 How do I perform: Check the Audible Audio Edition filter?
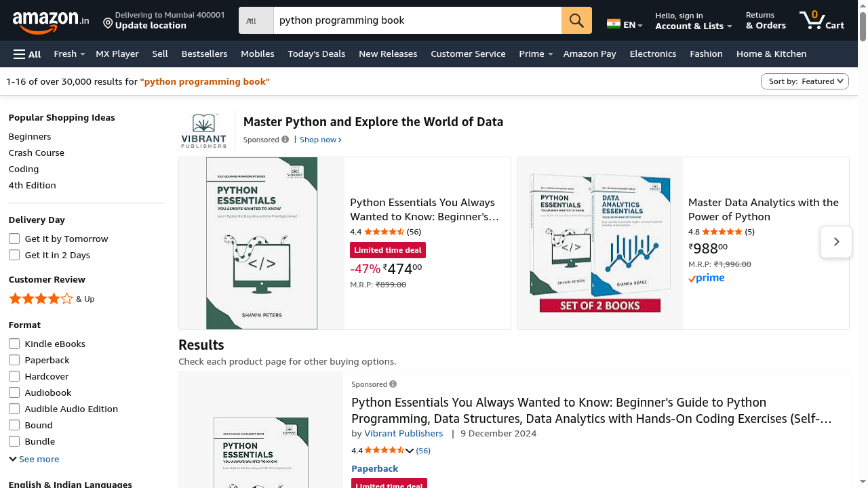click(14, 409)
